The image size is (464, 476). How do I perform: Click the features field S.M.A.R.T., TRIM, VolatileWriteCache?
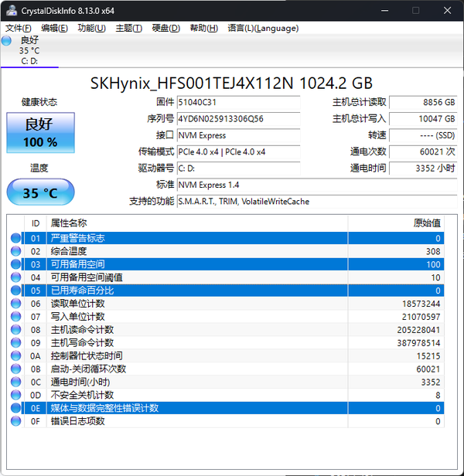pos(317,201)
